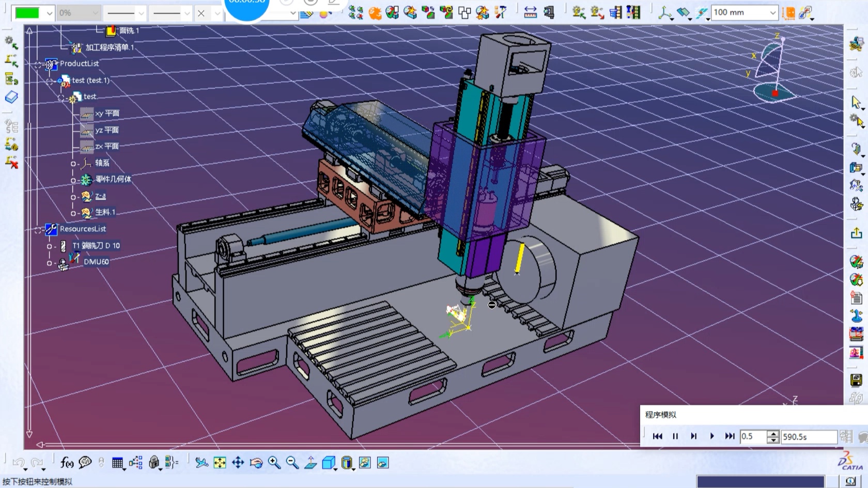Click the Zoom Out magnifier
The image size is (868, 488).
coord(292,463)
